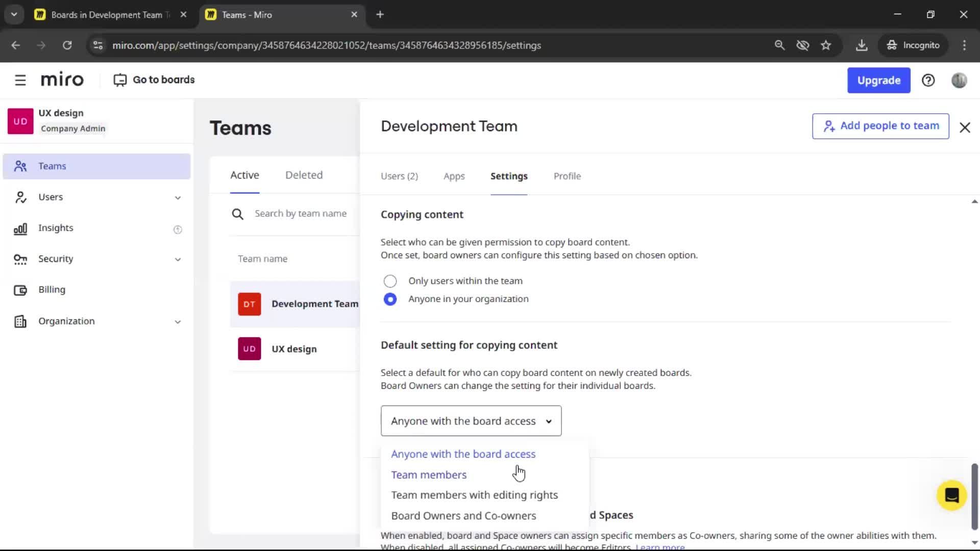Click the Upgrade button
The image size is (980, 551).
pyautogui.click(x=878, y=80)
